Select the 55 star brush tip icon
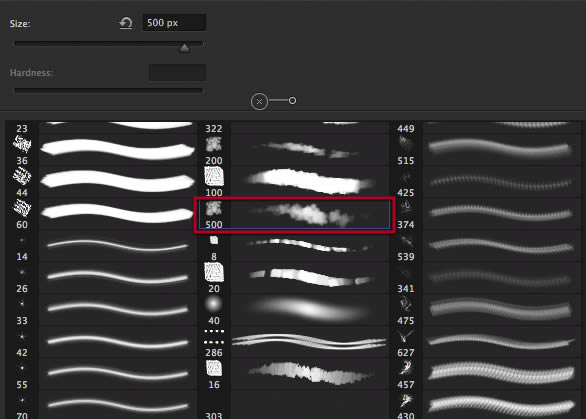Image resolution: width=586 pixels, height=419 pixels. point(22,368)
